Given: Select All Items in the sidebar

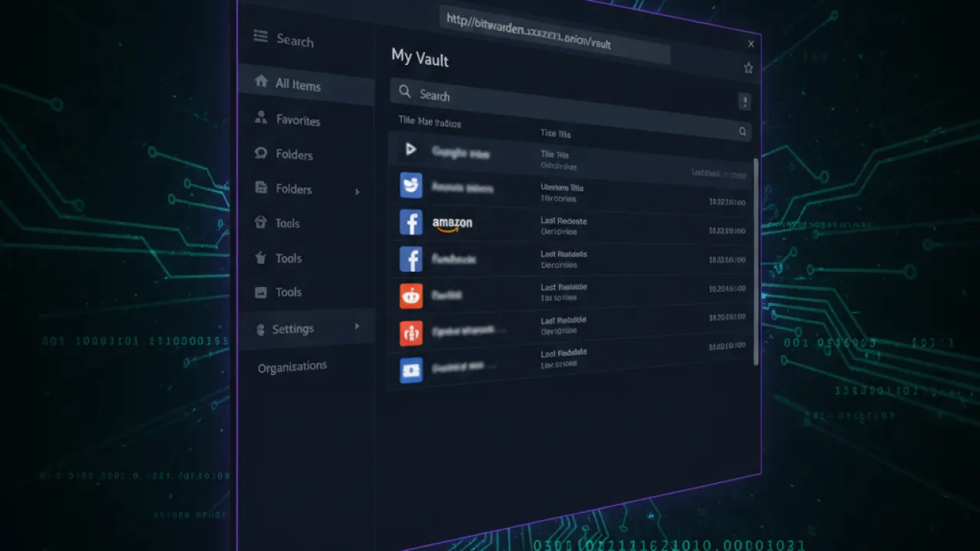Looking at the screenshot, I should [305, 83].
